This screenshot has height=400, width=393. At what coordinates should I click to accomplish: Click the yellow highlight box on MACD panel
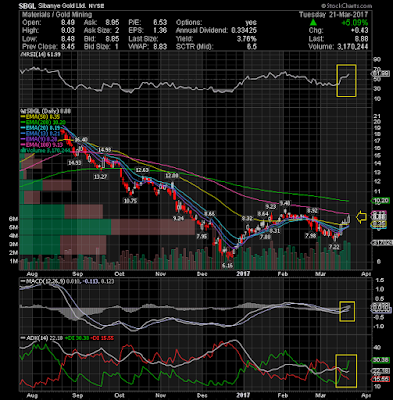point(347,311)
